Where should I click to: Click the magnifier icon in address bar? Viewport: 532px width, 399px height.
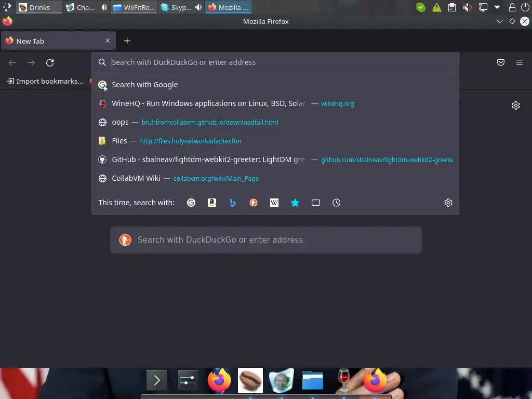[x=102, y=62]
